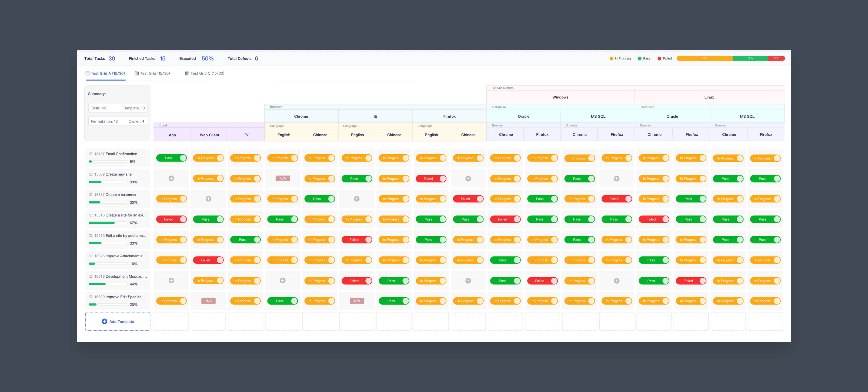Click Windows server system header
This screenshot has width=868, height=392.
560,97
